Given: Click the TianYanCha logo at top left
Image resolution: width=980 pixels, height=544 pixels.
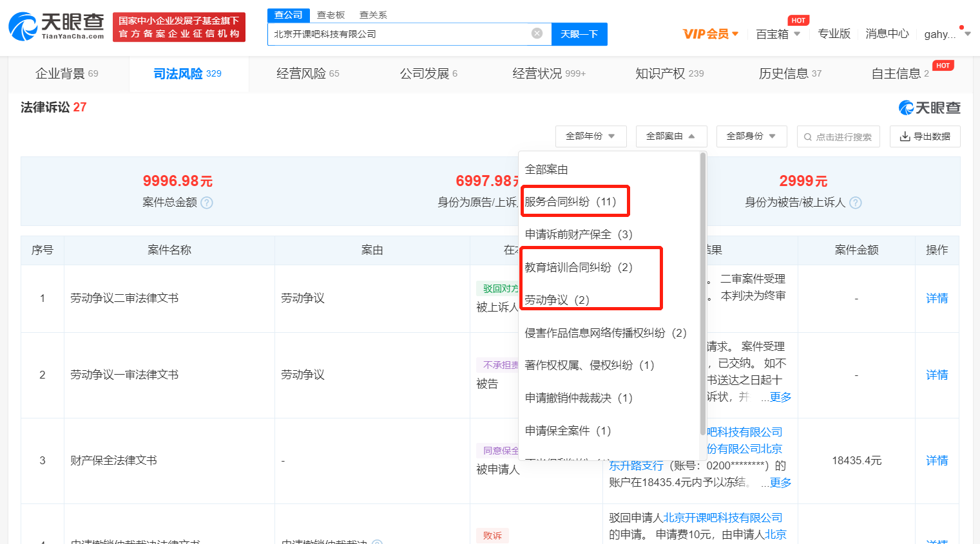Looking at the screenshot, I should pyautogui.click(x=56, y=26).
